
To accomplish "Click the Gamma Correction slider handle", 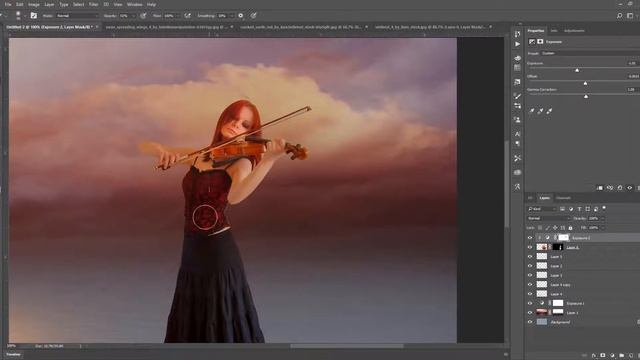I will 586,96.
